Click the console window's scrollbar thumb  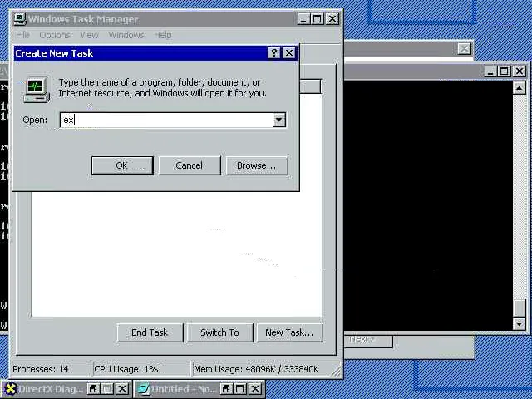click(x=519, y=308)
